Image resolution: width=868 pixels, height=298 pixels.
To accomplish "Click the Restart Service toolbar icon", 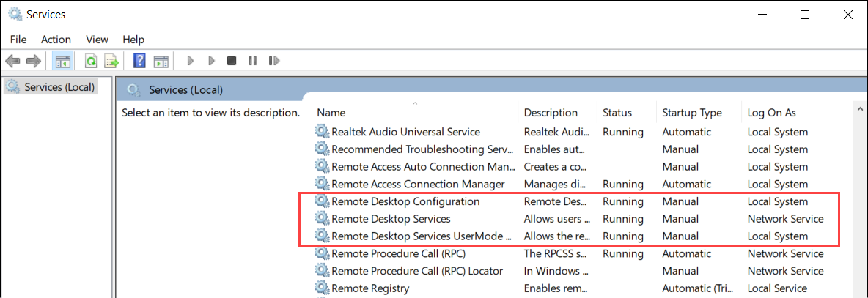I will 275,61.
